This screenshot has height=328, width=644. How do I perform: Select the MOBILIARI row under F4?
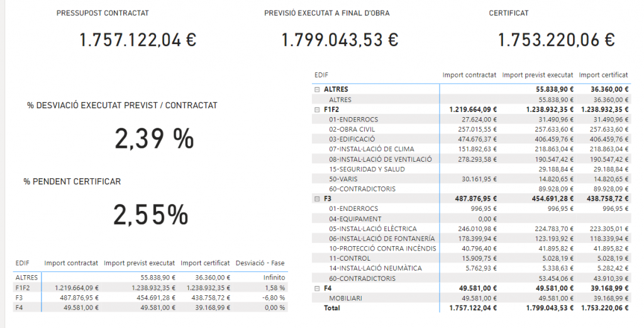click(346, 298)
